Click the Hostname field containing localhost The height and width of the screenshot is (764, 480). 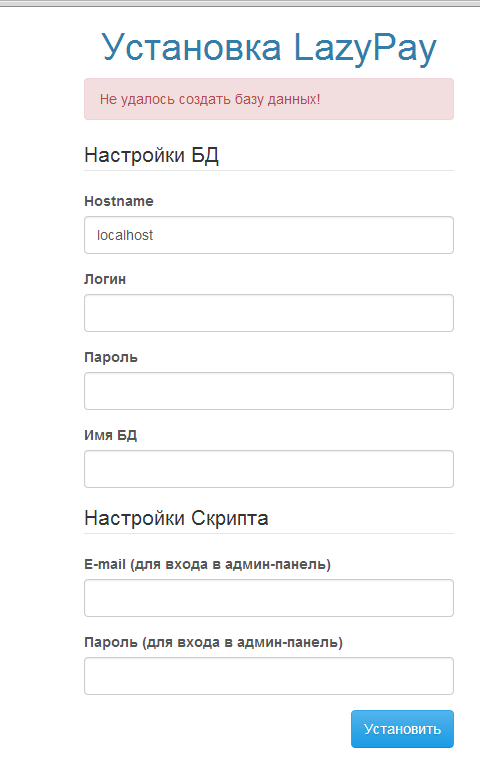coord(269,235)
